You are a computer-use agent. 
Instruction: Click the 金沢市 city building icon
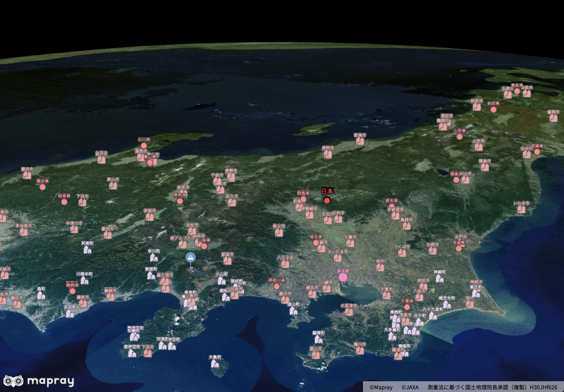click(101, 160)
